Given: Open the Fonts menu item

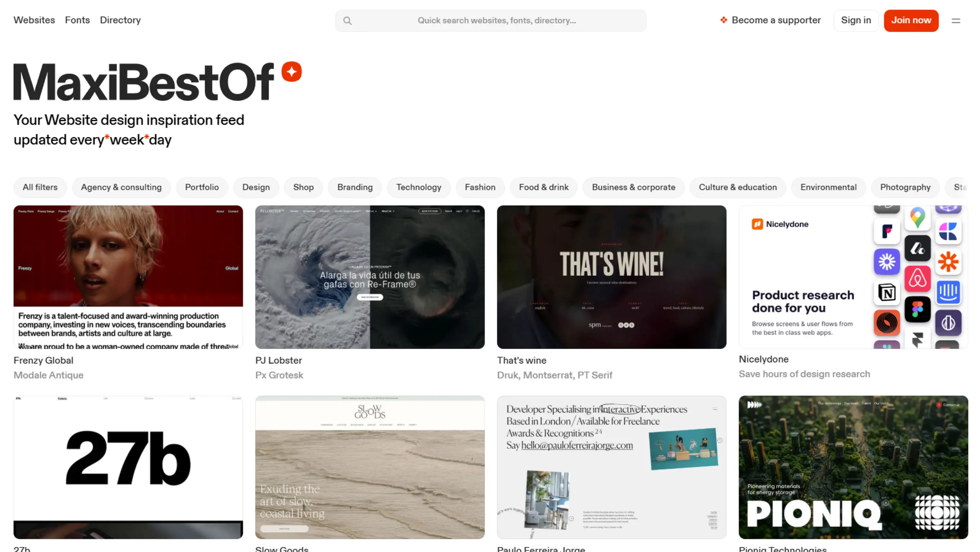Looking at the screenshot, I should (x=77, y=20).
